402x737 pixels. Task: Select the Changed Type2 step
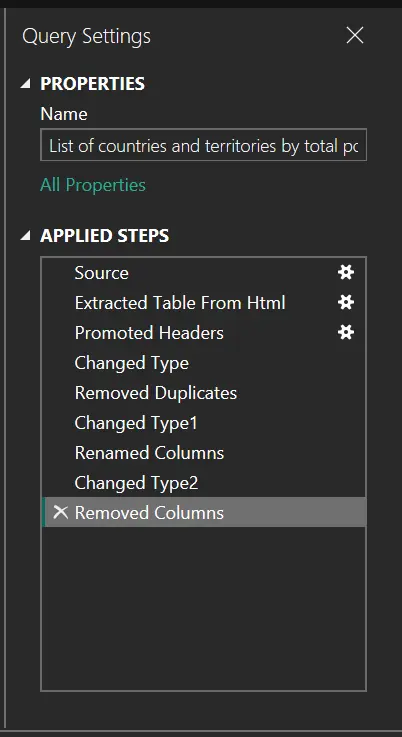204,483
